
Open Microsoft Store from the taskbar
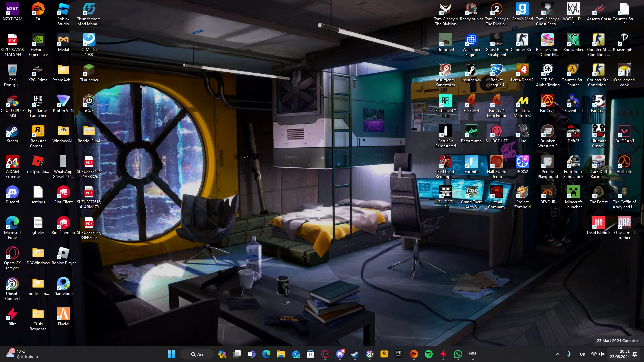(x=311, y=354)
